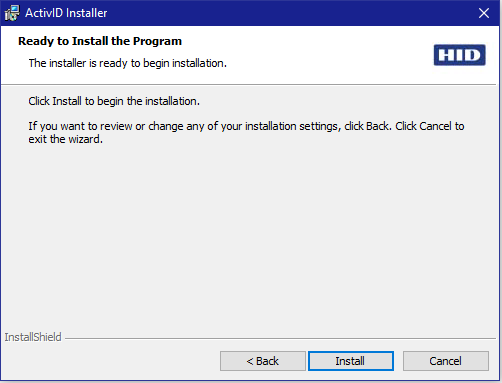Click the ActivID installer icon in title bar
The height and width of the screenshot is (383, 502).
click(x=12, y=13)
